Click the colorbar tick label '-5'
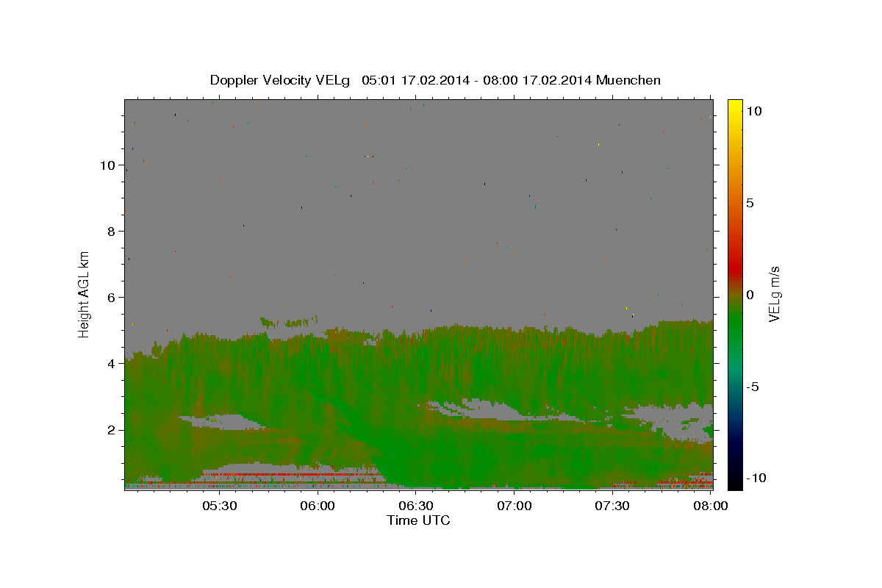Viewport: 882px width, 588px height. [x=752, y=387]
